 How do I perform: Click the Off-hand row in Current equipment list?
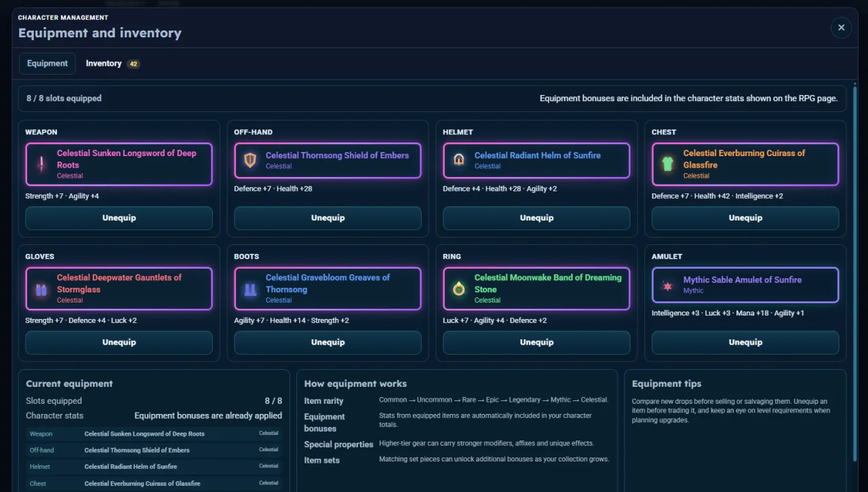click(154, 451)
